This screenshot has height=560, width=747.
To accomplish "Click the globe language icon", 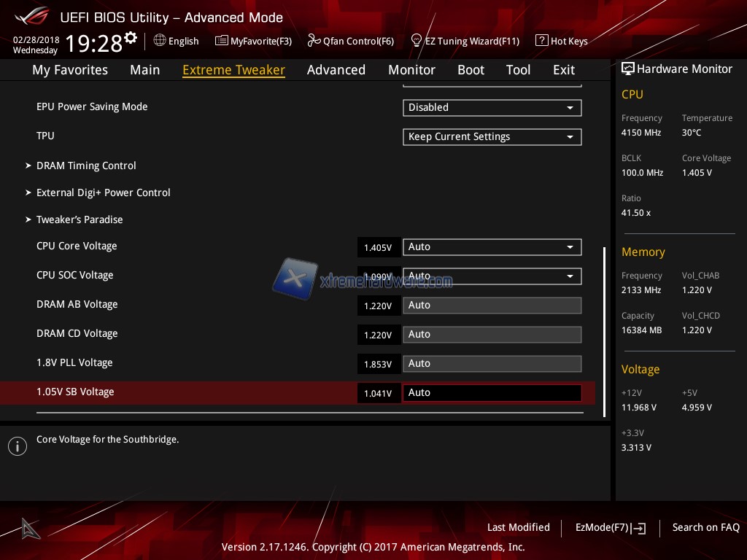I will point(160,41).
